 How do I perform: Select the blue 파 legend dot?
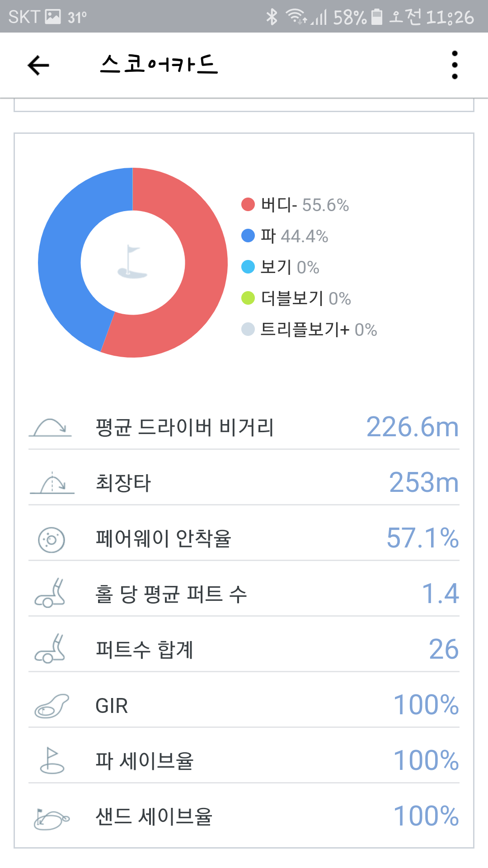(x=248, y=236)
